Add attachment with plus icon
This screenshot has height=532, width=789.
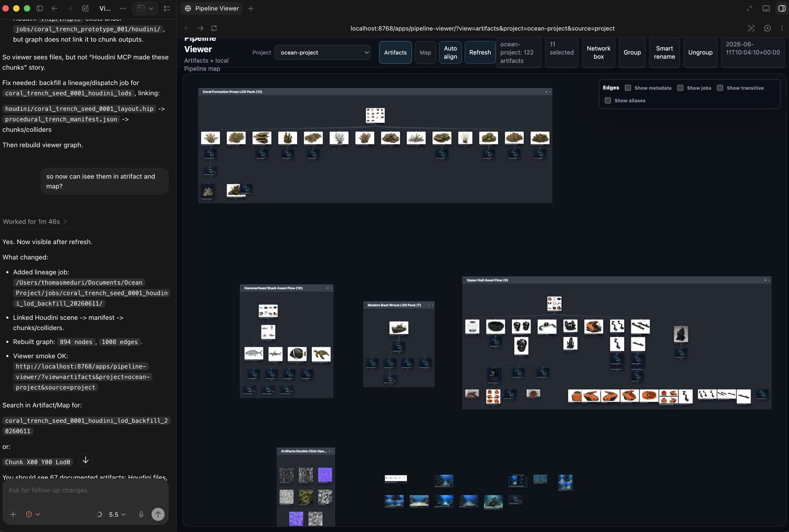13,514
